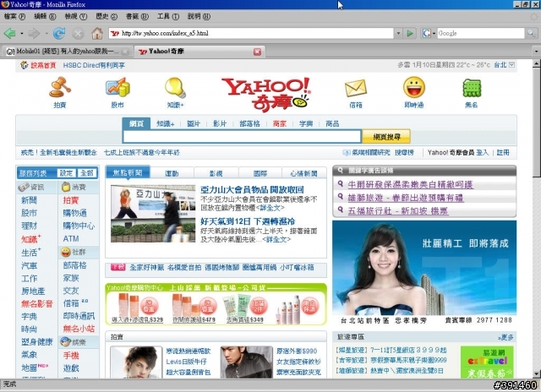Click the 登入 link for Yahoo members
The height and width of the screenshot is (392, 541).
(x=483, y=152)
